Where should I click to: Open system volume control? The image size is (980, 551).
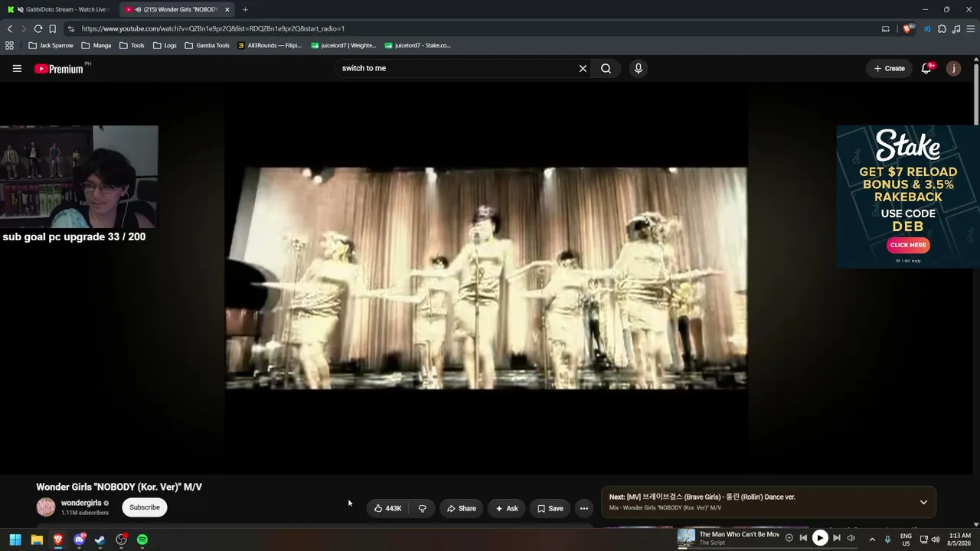coord(936,540)
